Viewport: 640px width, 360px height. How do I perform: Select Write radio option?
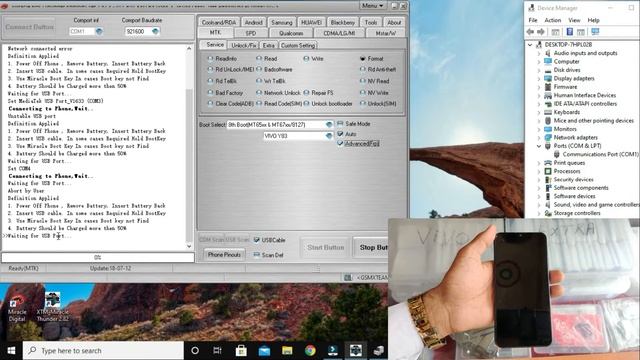tap(306, 59)
